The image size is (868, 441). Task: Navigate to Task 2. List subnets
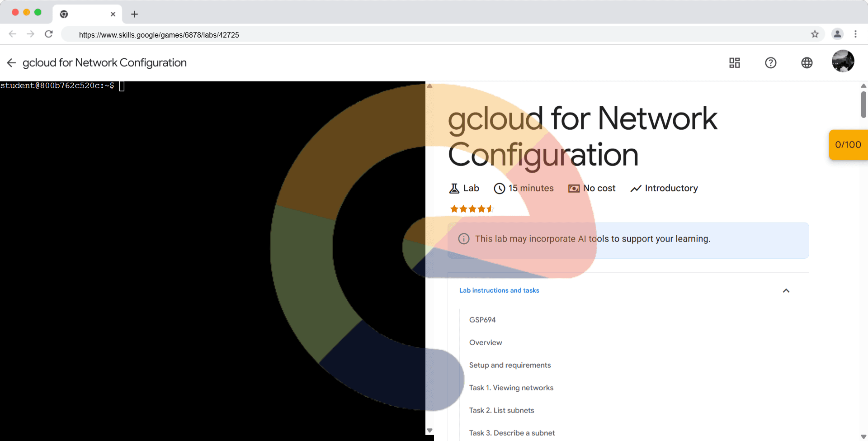pos(501,410)
